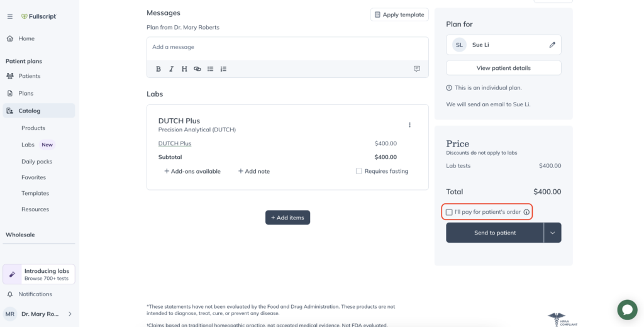Click the Fullscript logo
This screenshot has height=327, width=644.
[x=39, y=16]
